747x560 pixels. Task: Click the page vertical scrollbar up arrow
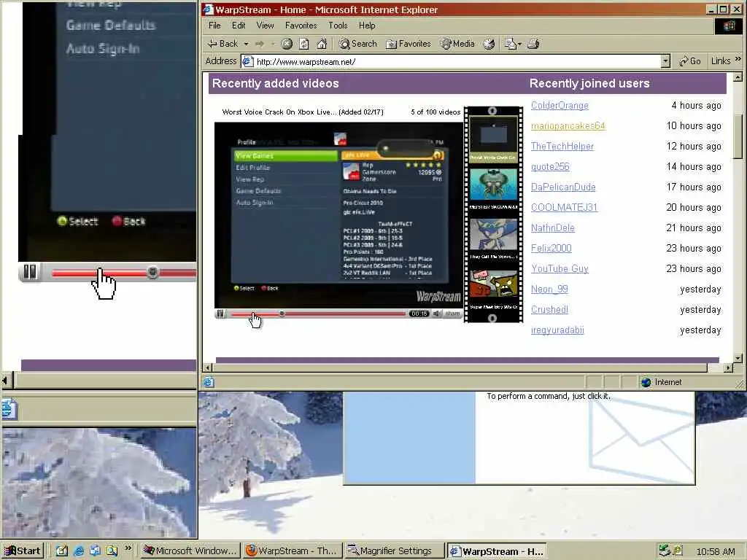[738, 77]
